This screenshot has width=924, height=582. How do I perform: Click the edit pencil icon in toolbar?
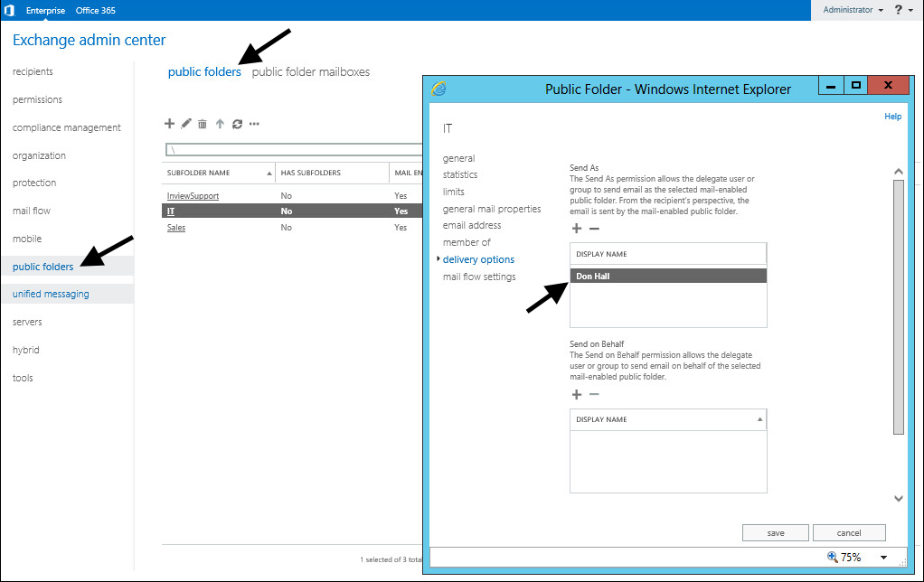point(186,124)
